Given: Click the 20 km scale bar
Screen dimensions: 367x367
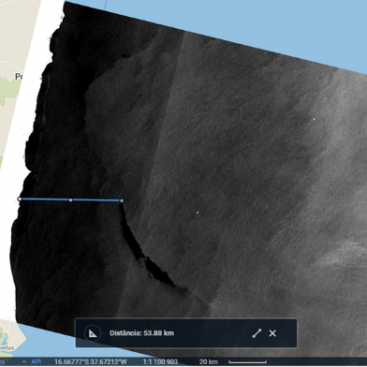Looking at the screenshot, I should [247, 362].
